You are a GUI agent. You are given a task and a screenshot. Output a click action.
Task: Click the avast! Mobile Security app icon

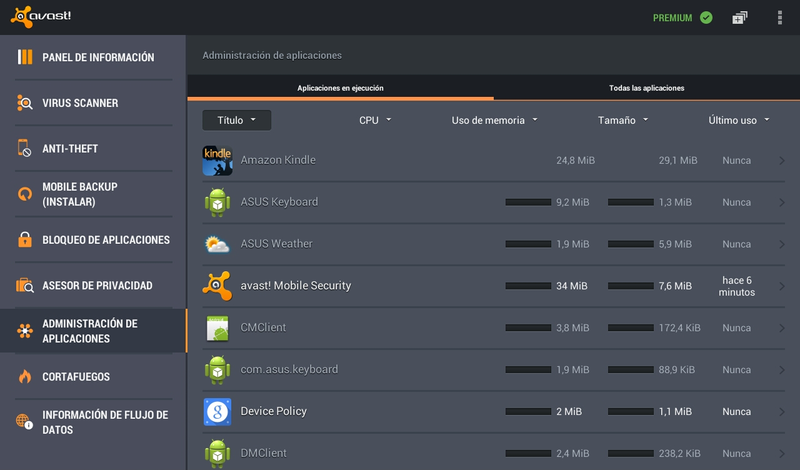217,286
